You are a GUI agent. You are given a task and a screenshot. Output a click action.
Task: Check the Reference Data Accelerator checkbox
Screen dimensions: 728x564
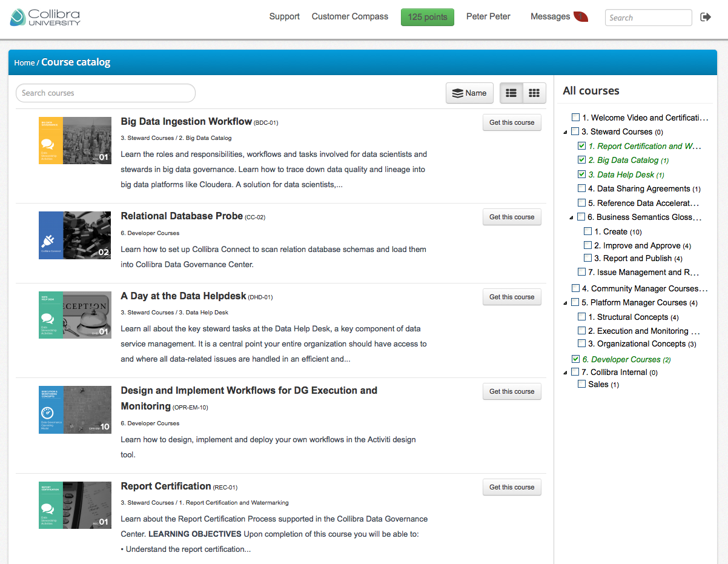(581, 203)
